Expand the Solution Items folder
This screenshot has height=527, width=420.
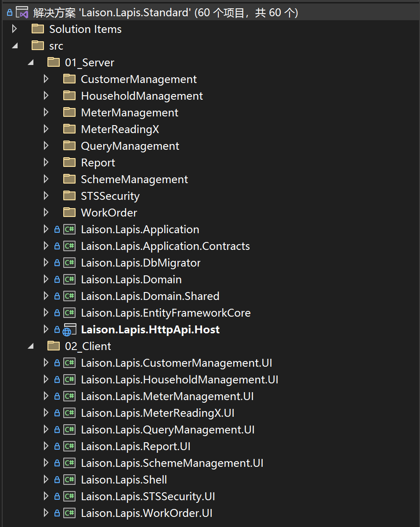pyautogui.click(x=14, y=29)
